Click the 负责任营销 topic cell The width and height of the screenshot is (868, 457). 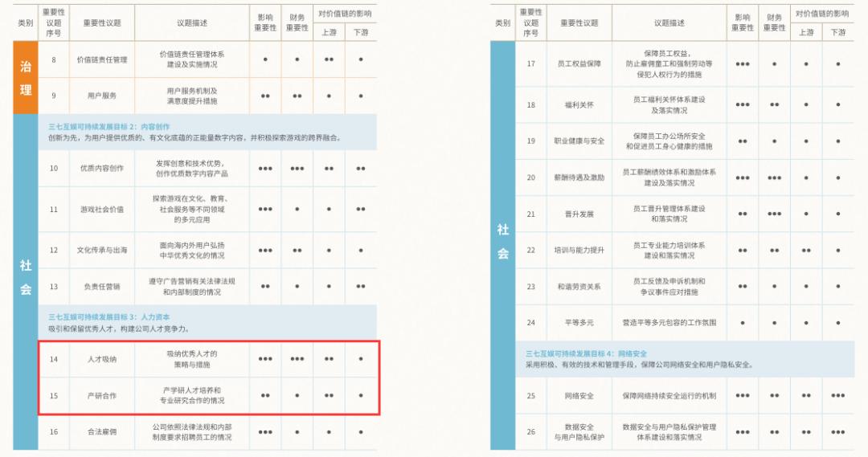pyautogui.click(x=102, y=287)
